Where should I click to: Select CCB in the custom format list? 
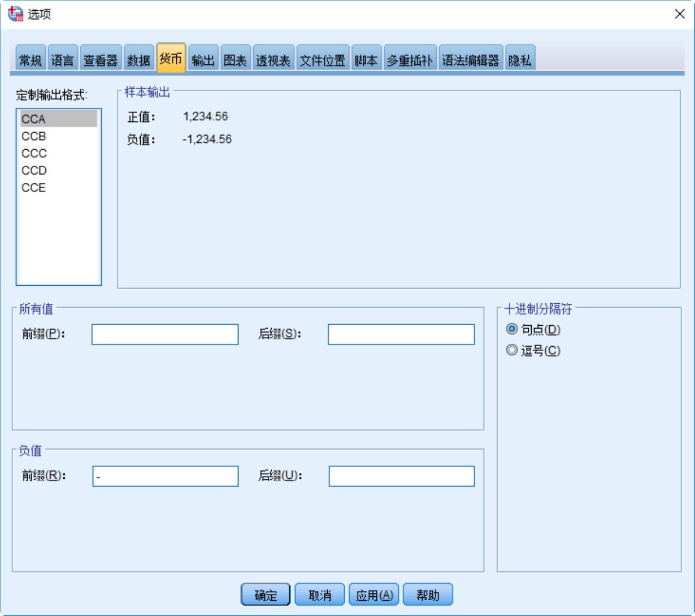coord(59,136)
